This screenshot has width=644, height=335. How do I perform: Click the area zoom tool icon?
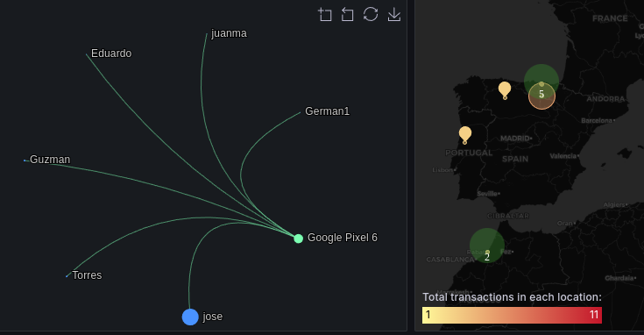pos(325,14)
